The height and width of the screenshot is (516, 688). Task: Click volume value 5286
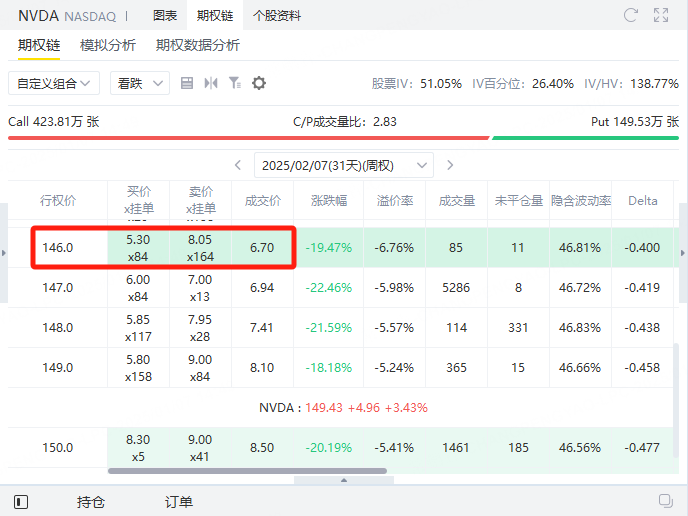point(456,288)
